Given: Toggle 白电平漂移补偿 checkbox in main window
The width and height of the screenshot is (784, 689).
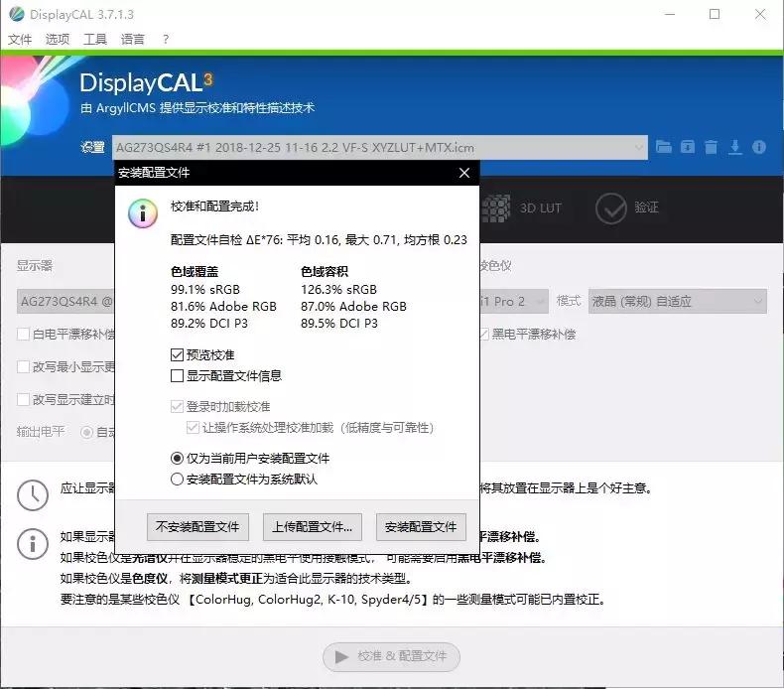Looking at the screenshot, I should click(x=23, y=334).
